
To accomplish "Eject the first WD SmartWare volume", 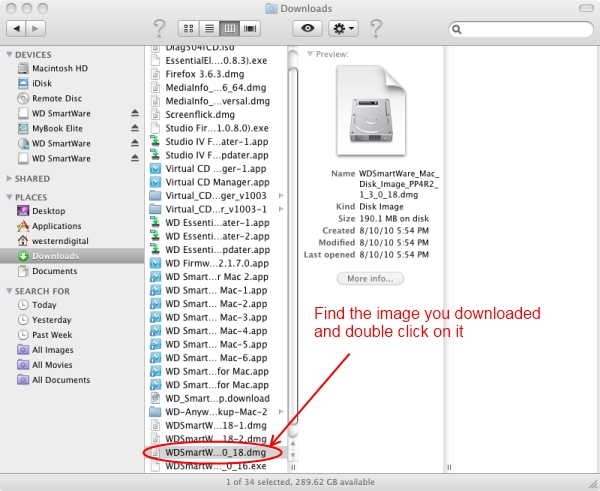I will pos(135,113).
